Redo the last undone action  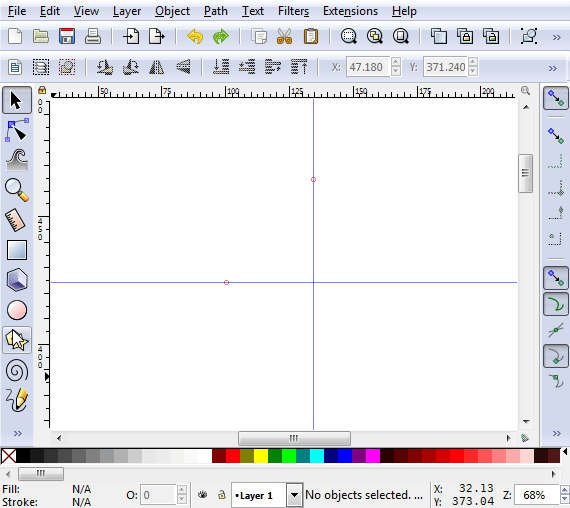pyautogui.click(x=221, y=36)
